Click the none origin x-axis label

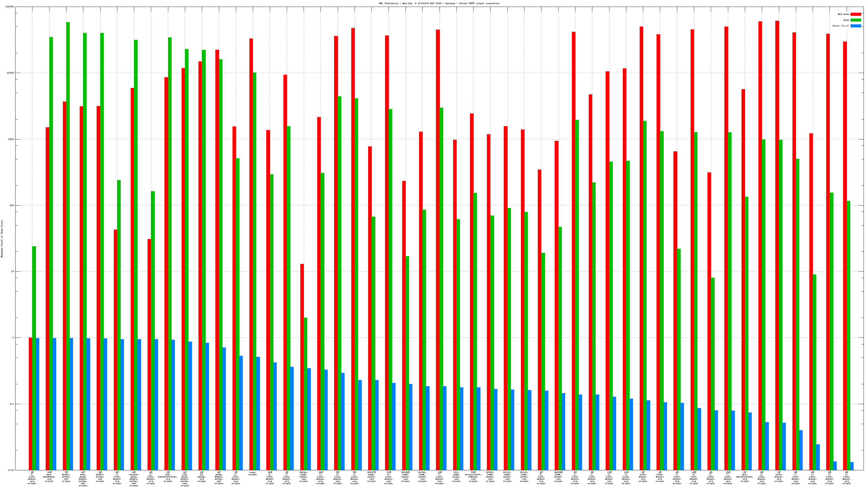tap(253, 474)
